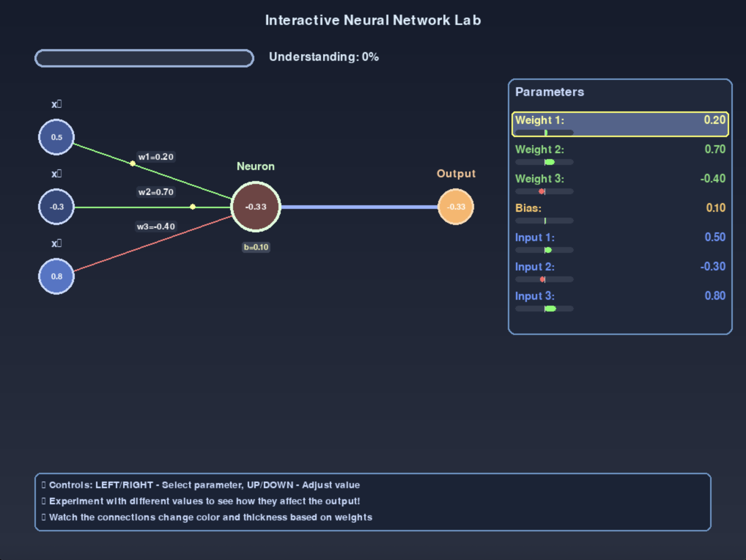Select the Weight 1 parameter row
The image size is (746, 560).
(620, 124)
